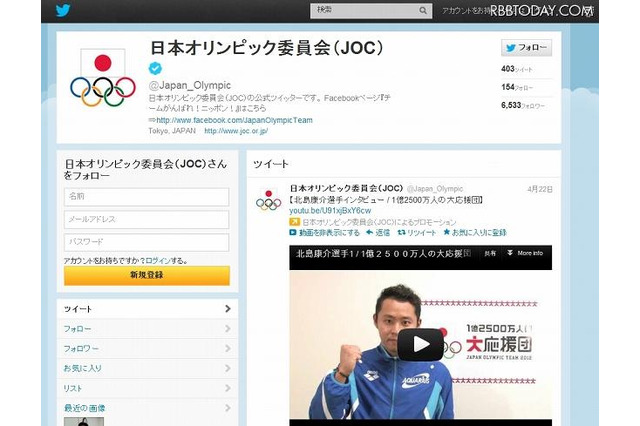Click the 返信 reply arrow action
Viewport: 640px width, 426px height.
click(x=378, y=233)
